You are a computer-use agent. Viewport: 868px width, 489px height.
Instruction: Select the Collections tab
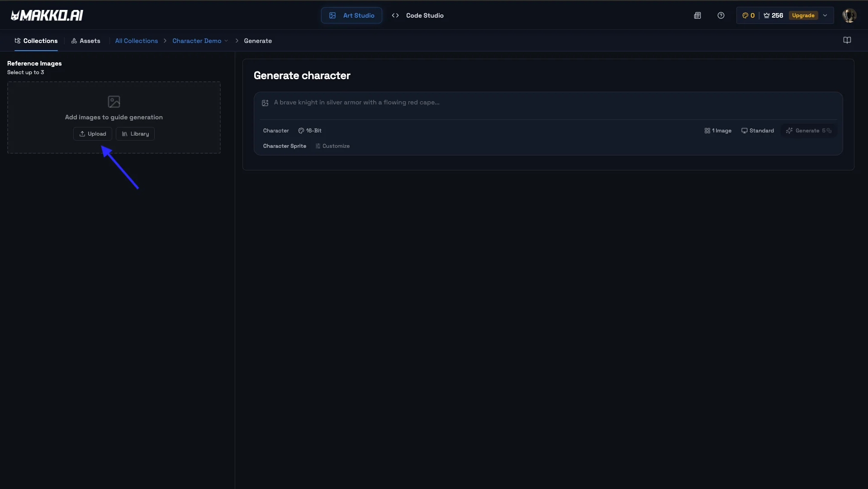click(36, 41)
